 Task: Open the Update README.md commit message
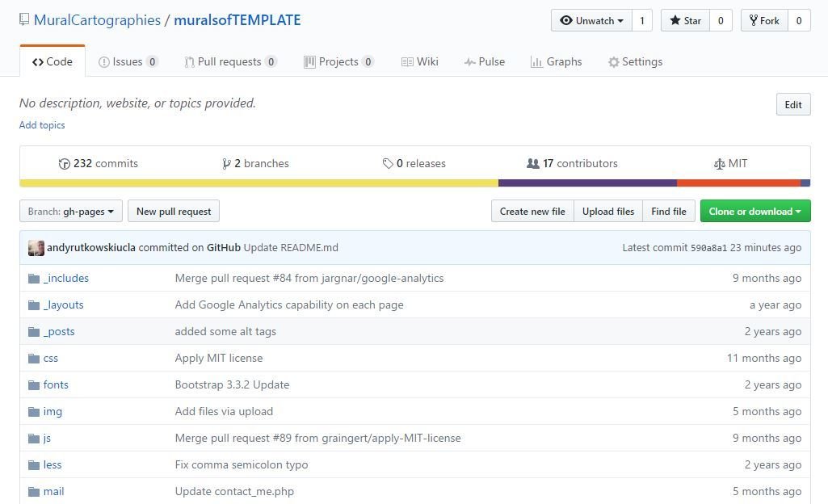(x=291, y=247)
